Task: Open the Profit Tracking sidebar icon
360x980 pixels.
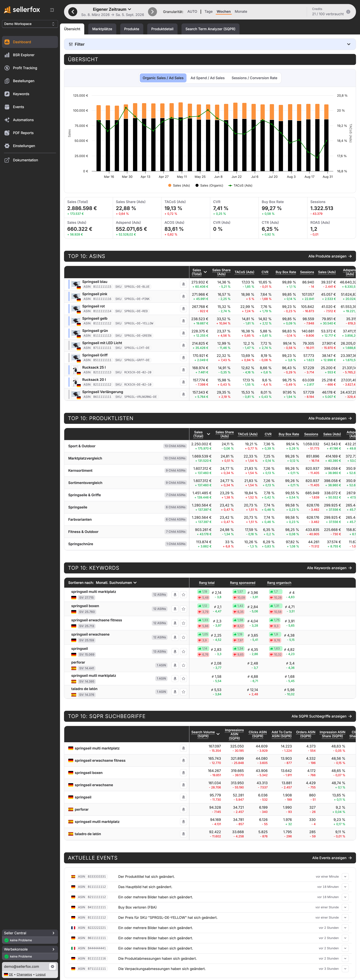Action: [7, 68]
